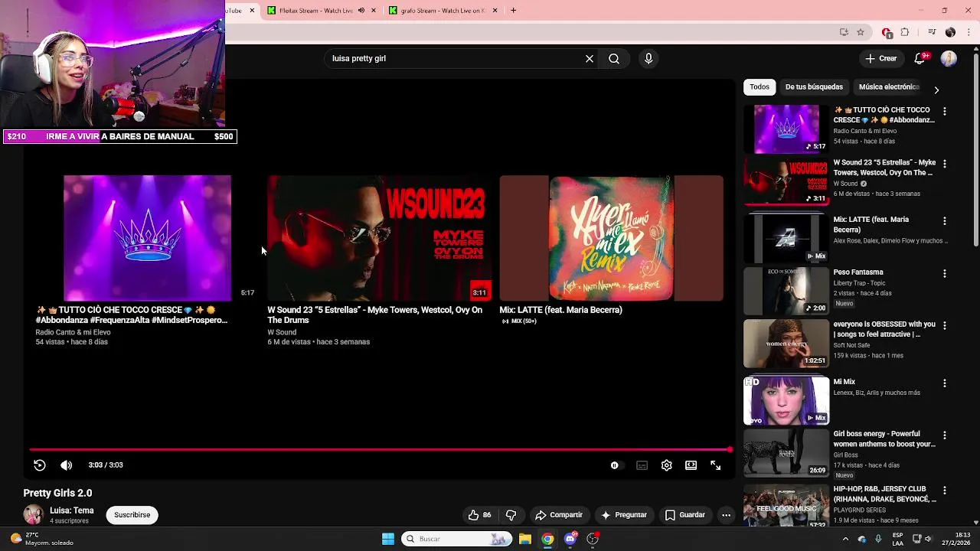Mute the video with speaker icon
The image size is (980, 551).
[67, 465]
